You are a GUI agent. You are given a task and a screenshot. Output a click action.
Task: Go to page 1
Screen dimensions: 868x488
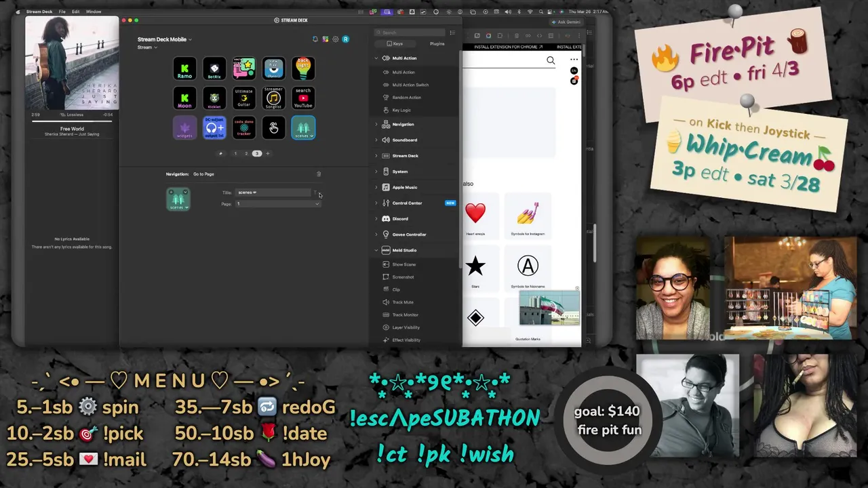point(235,154)
